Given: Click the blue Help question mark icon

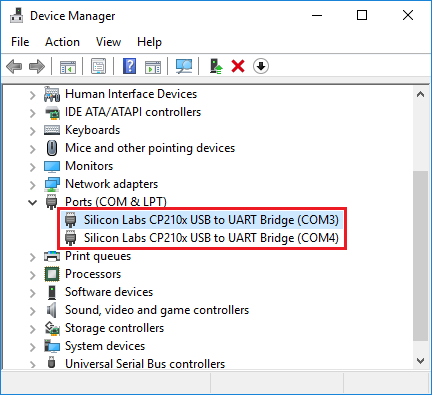Looking at the screenshot, I should click(129, 66).
